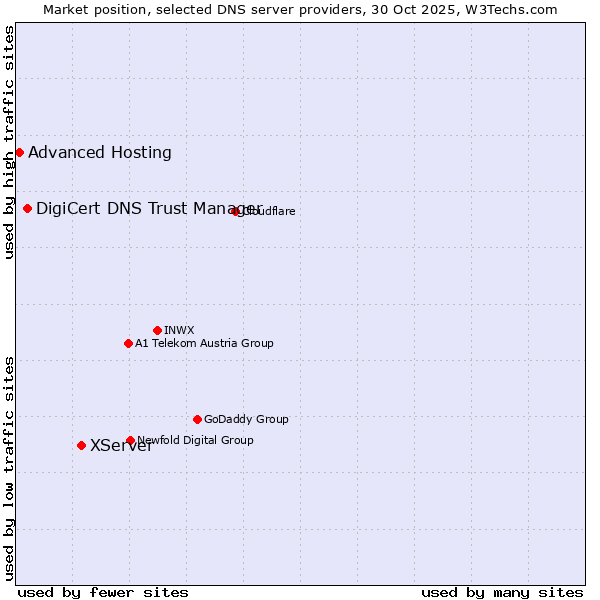Select the Newfold Digital Group data point
Screen dimensions: 600x600
click(130, 440)
